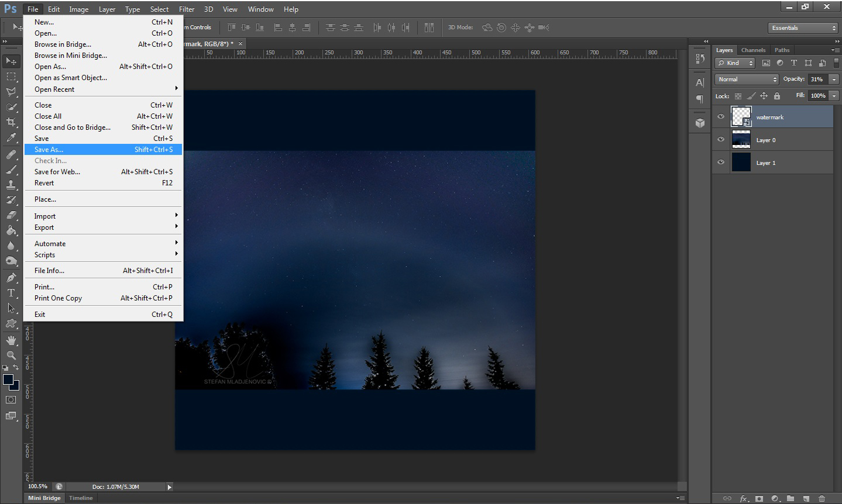The height and width of the screenshot is (504, 842).
Task: Select the Move tool in toolbox
Action: tap(11, 61)
